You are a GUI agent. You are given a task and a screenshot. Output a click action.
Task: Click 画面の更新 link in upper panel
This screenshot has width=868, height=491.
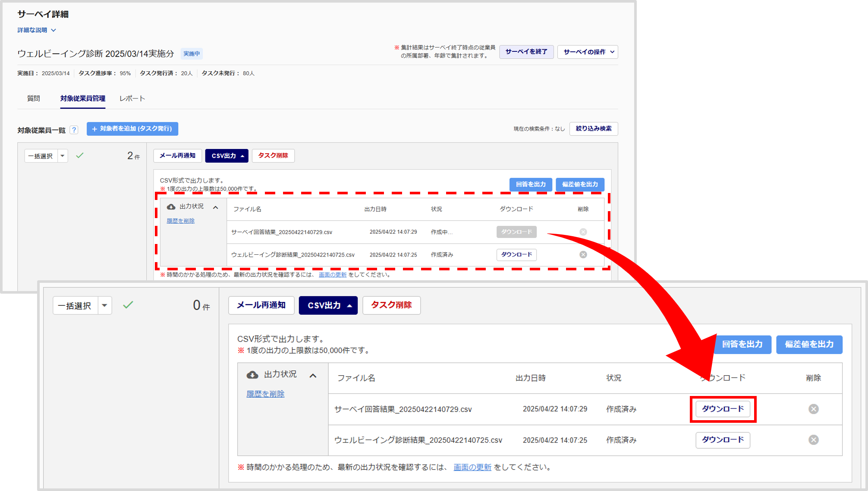[333, 275]
